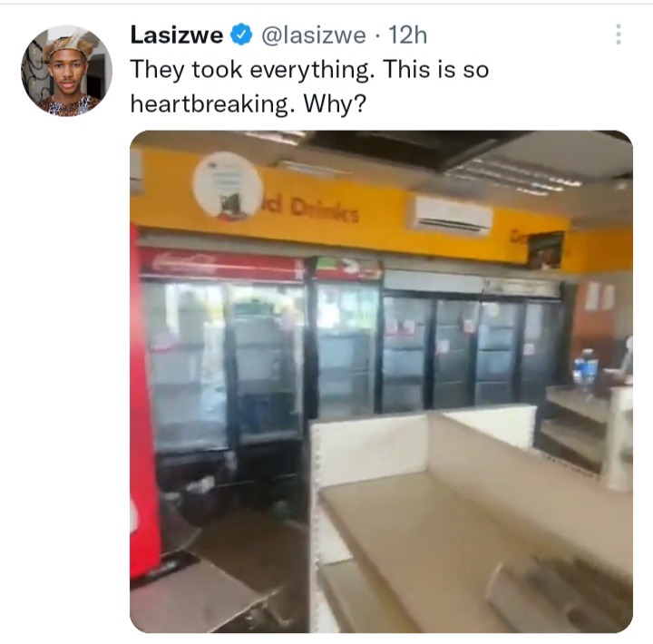Tap the black empty fridges in the video
The image size is (653, 644).
473,350
